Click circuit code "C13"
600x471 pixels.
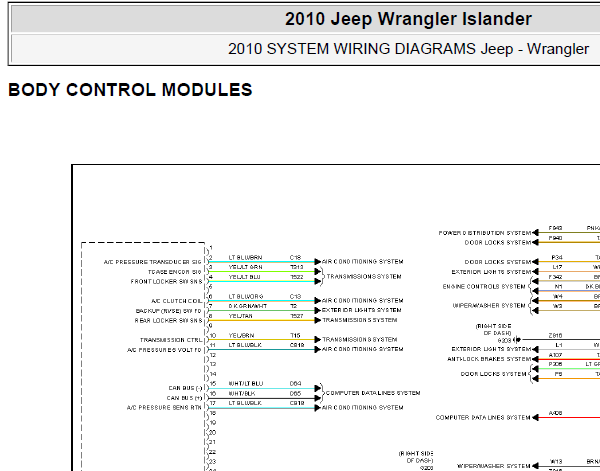pyautogui.click(x=295, y=297)
